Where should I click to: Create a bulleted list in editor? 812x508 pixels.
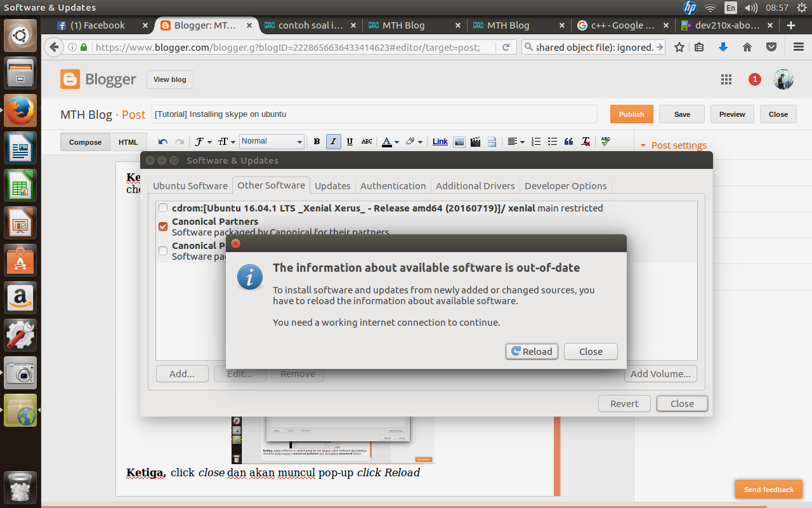[553, 142]
